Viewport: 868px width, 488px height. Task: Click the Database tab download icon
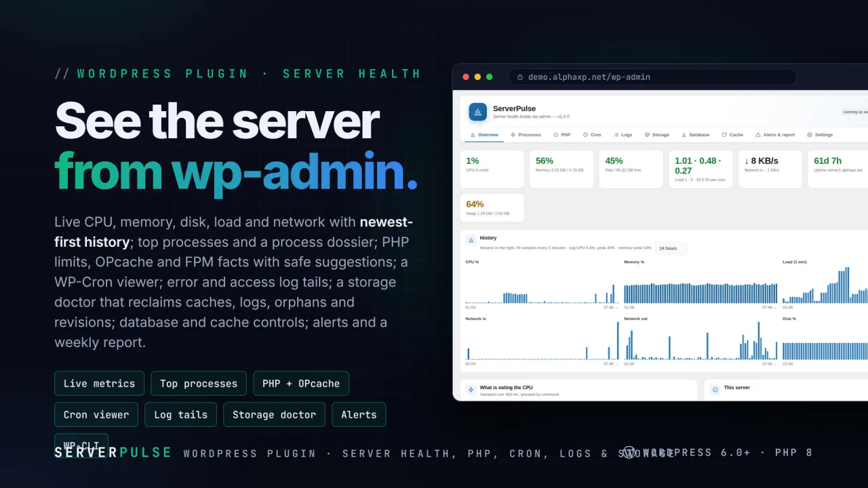[x=684, y=135]
